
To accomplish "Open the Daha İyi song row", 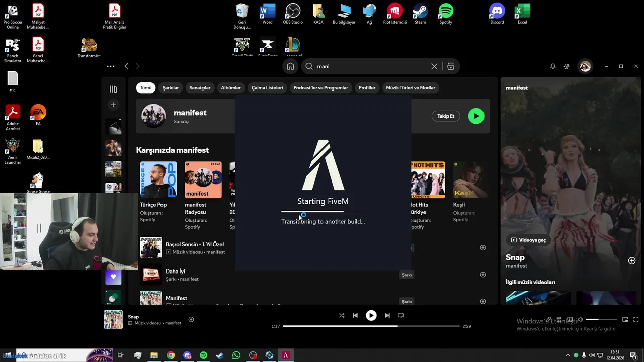I will click(x=312, y=275).
